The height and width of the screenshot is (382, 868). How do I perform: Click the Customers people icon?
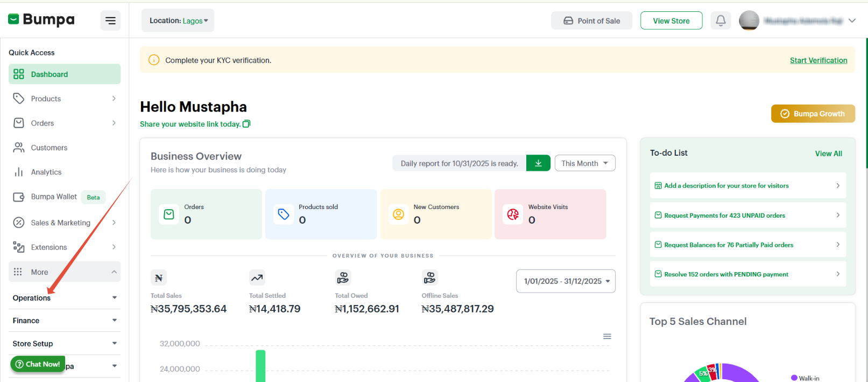point(19,148)
